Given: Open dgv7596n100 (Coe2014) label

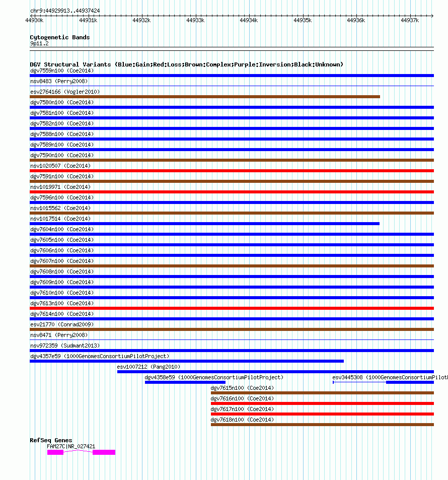Looking at the screenshot, I should [x=62, y=197].
